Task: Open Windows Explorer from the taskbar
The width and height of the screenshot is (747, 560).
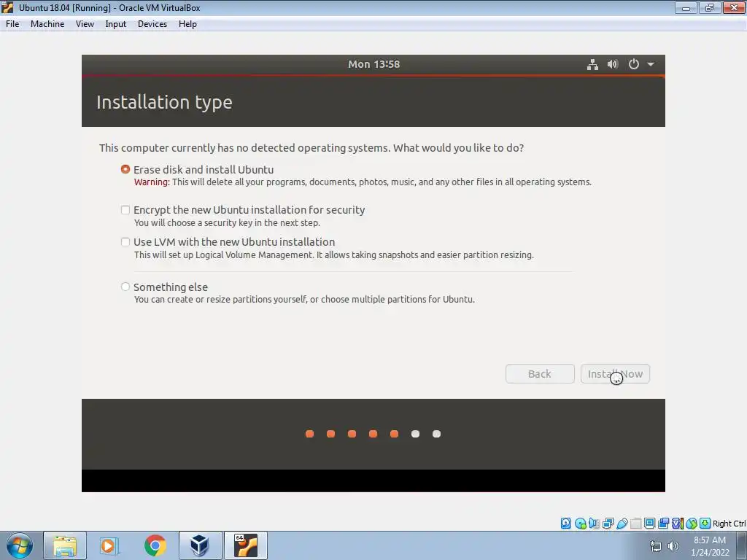Action: coord(65,545)
